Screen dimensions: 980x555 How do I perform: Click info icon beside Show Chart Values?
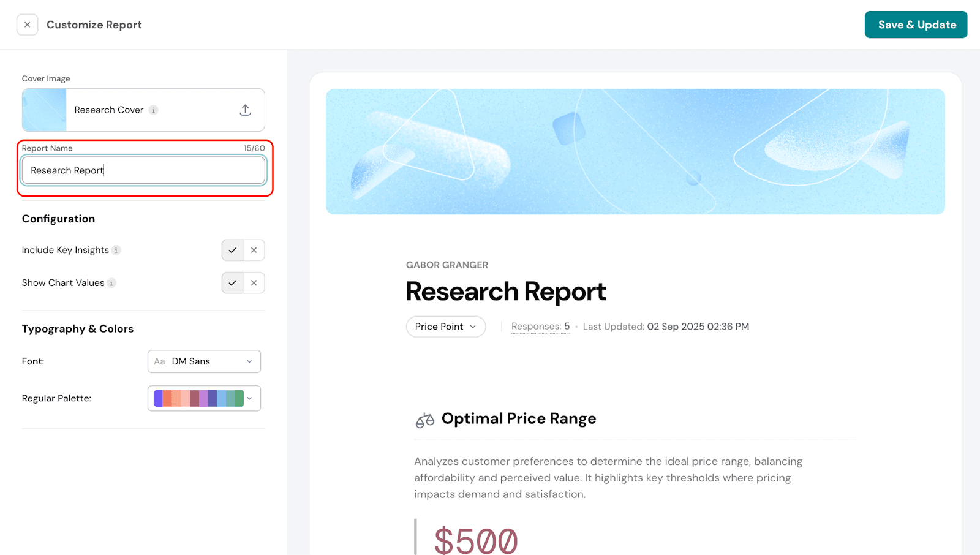click(x=111, y=283)
